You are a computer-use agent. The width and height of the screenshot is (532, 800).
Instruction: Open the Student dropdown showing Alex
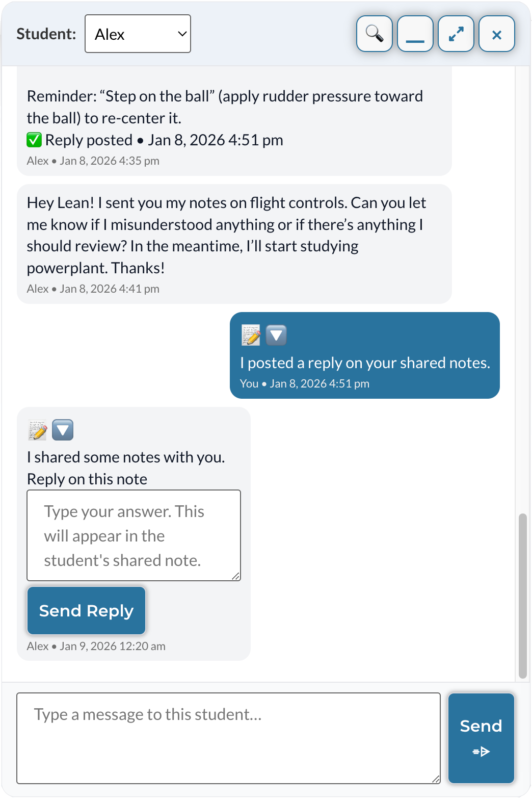[138, 34]
